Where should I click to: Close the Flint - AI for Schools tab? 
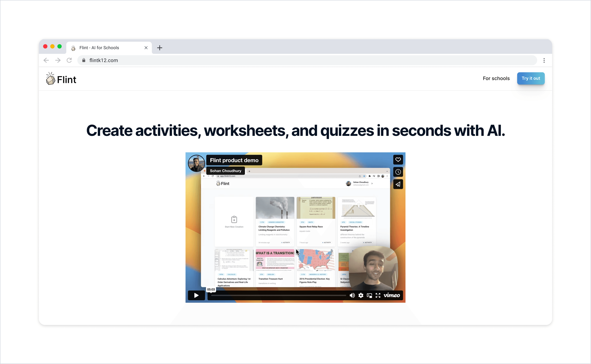(x=146, y=48)
